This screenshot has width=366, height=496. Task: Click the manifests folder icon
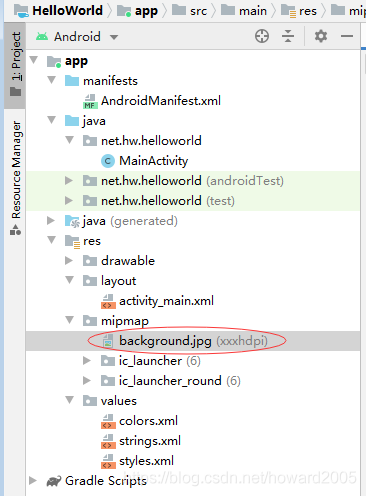click(72, 81)
